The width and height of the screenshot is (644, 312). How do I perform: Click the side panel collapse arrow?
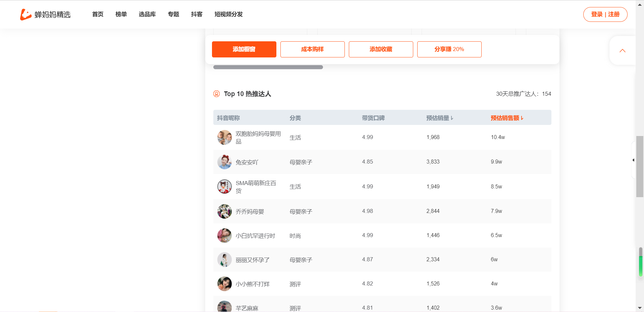[x=633, y=160]
